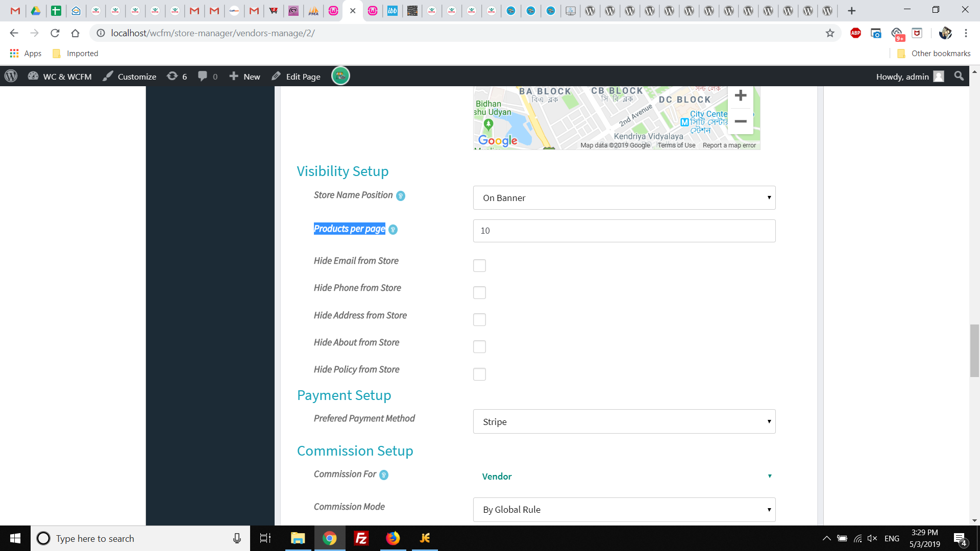
Task: Click the WordPress logo in admin bar
Action: [x=11, y=76]
